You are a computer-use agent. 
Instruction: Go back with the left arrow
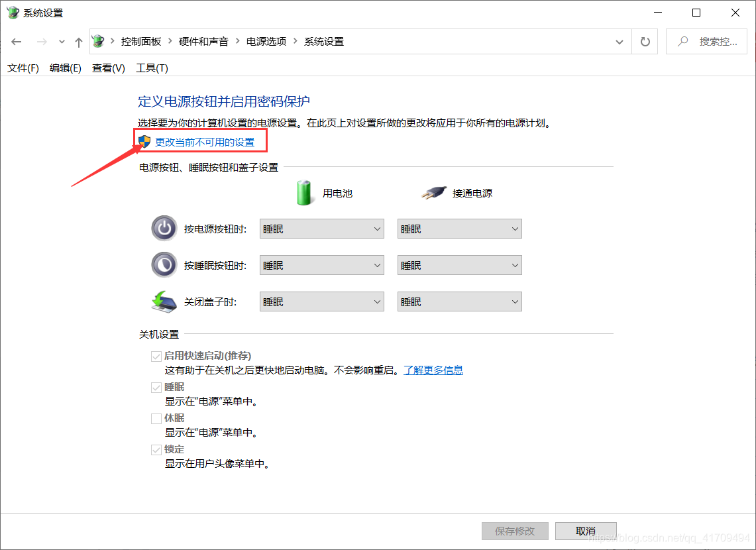(x=17, y=42)
